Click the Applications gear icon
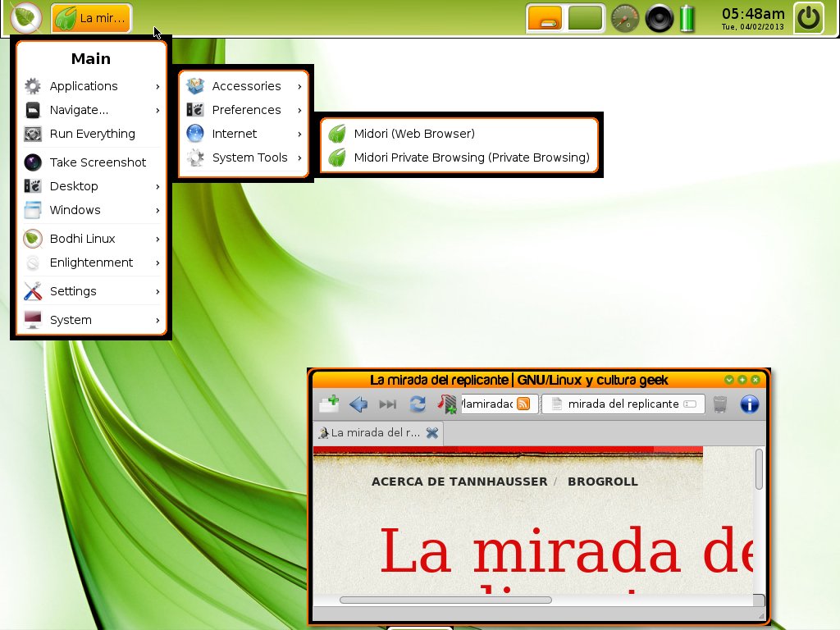 [33, 86]
